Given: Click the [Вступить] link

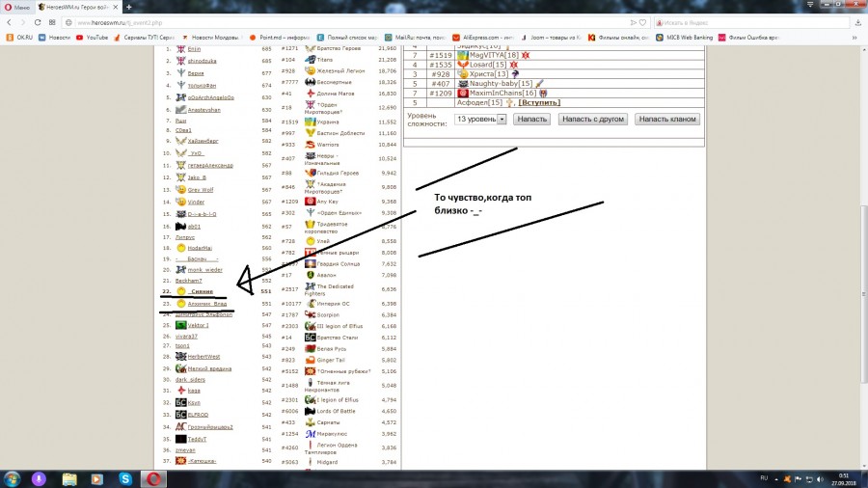Looking at the screenshot, I should point(539,102).
